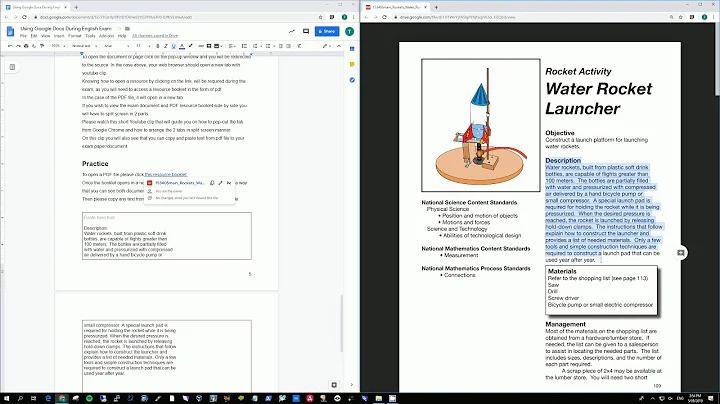Open the Editing mode pencil dropdown
Screen dimensions: 720x404
(x=326, y=46)
